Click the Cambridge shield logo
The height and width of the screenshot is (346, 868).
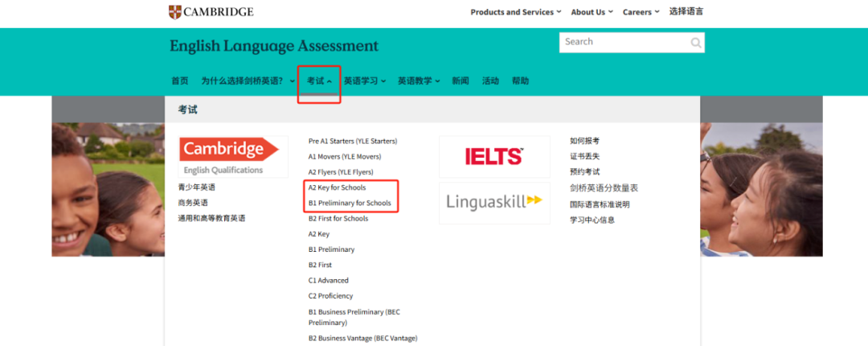[175, 12]
